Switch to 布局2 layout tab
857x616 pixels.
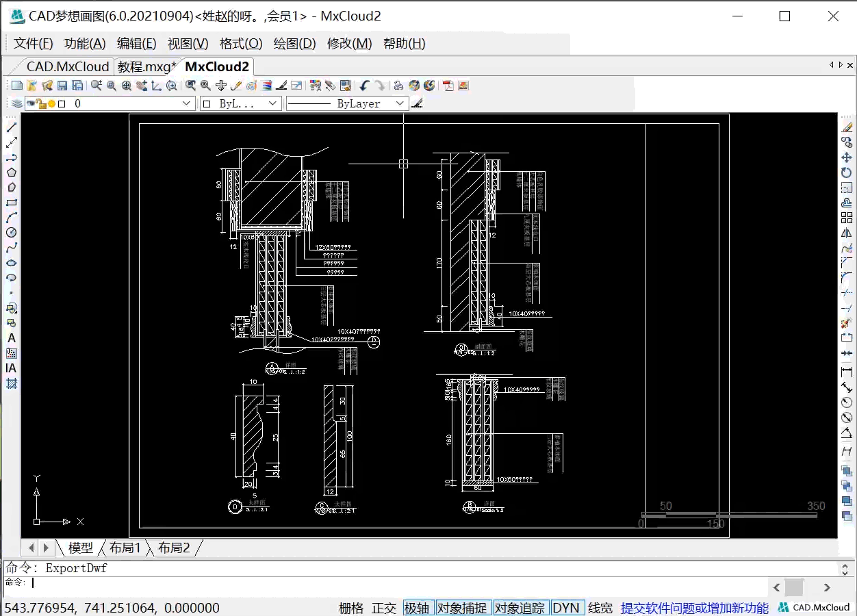pos(174,548)
